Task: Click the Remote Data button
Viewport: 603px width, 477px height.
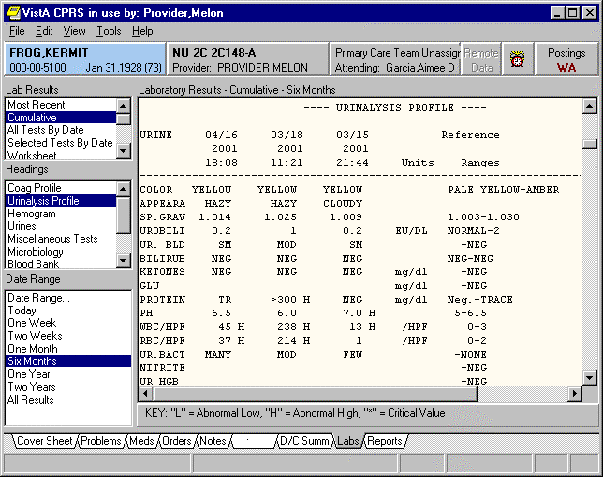Action: [482, 59]
